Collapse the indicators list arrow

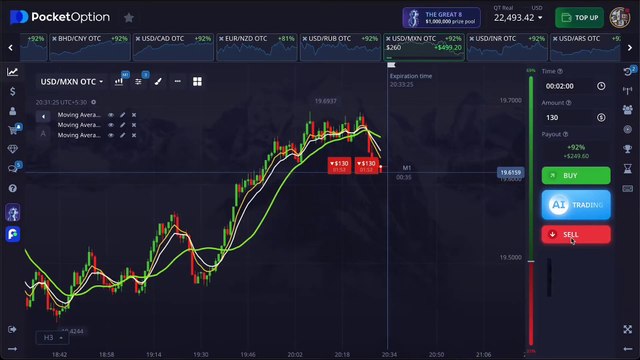(43, 116)
